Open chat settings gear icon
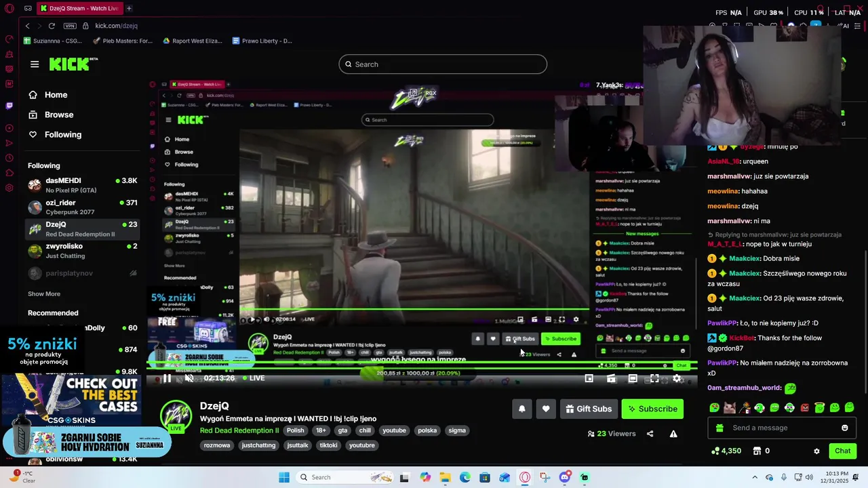The height and width of the screenshot is (488, 868). [816, 451]
